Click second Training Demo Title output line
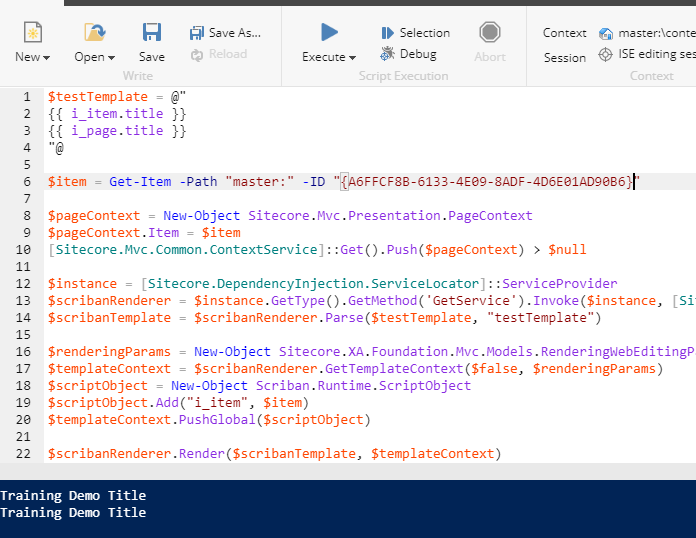This screenshot has width=696, height=538. (73, 513)
